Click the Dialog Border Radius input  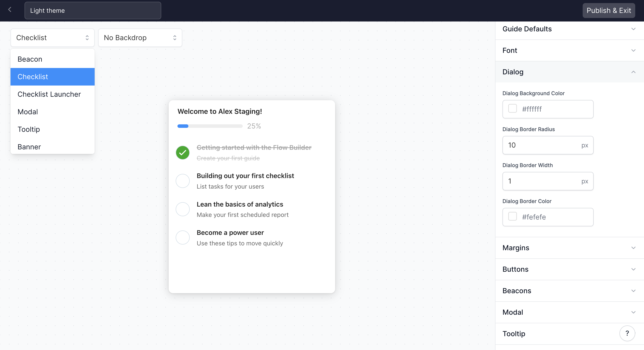pos(548,145)
